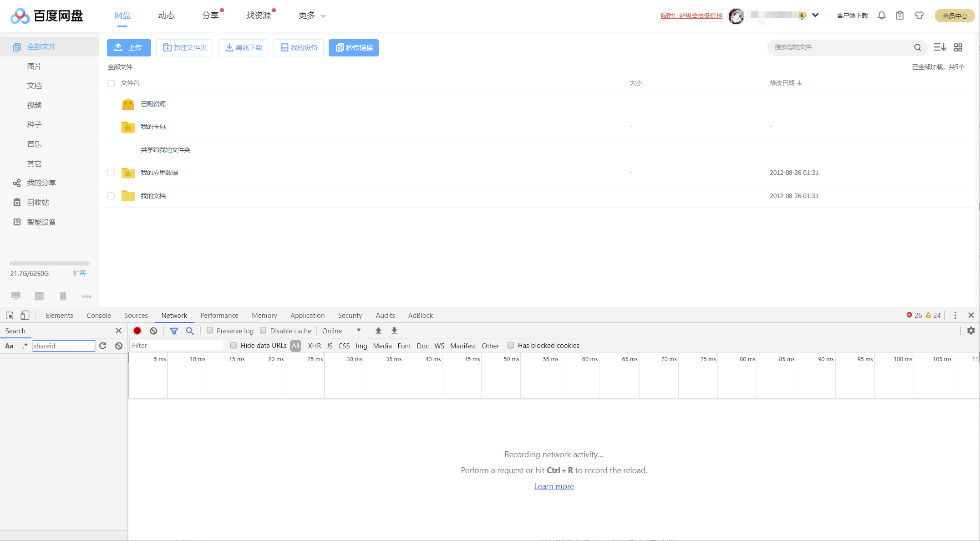Open the 分享 navigation tab
Viewport: 980px width, 541px height.
(x=210, y=15)
